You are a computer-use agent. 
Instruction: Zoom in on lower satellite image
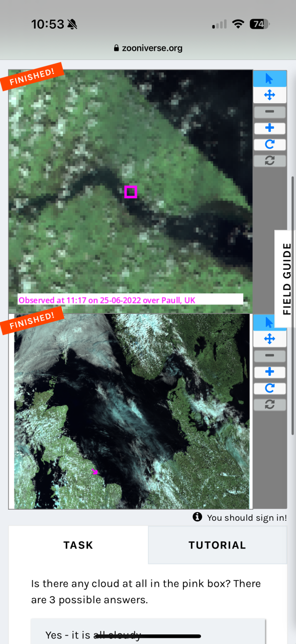269,372
